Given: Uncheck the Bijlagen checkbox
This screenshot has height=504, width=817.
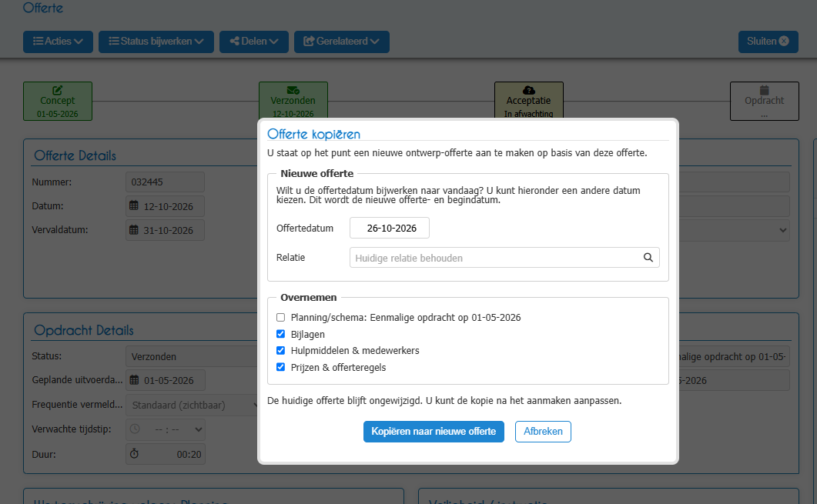Looking at the screenshot, I should (x=281, y=334).
